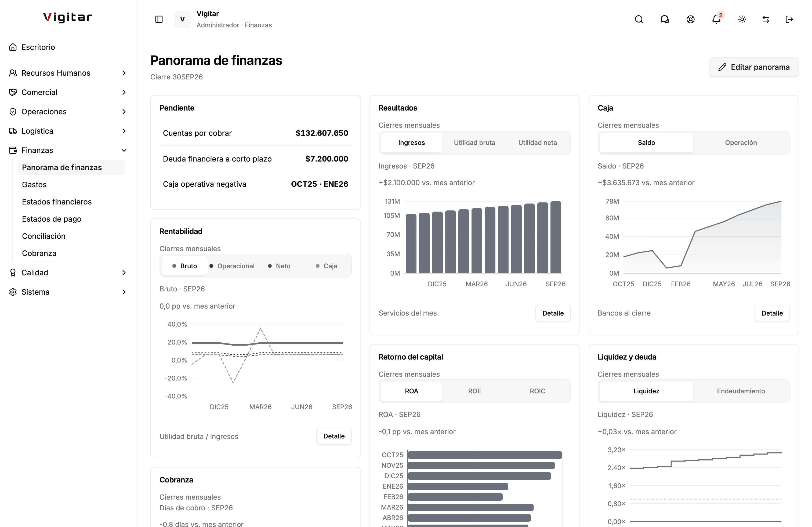
Task: Click Detalle next to Servicios del mes
Action: click(553, 313)
